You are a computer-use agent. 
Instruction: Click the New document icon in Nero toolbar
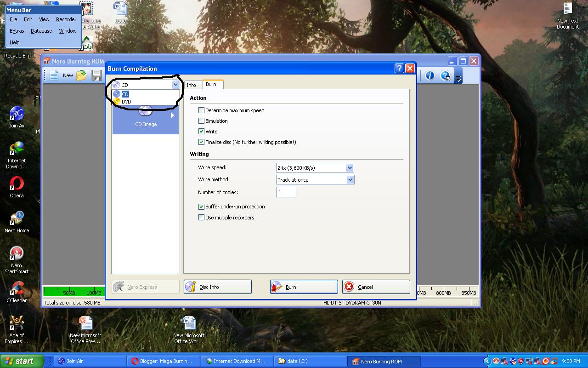click(54, 75)
